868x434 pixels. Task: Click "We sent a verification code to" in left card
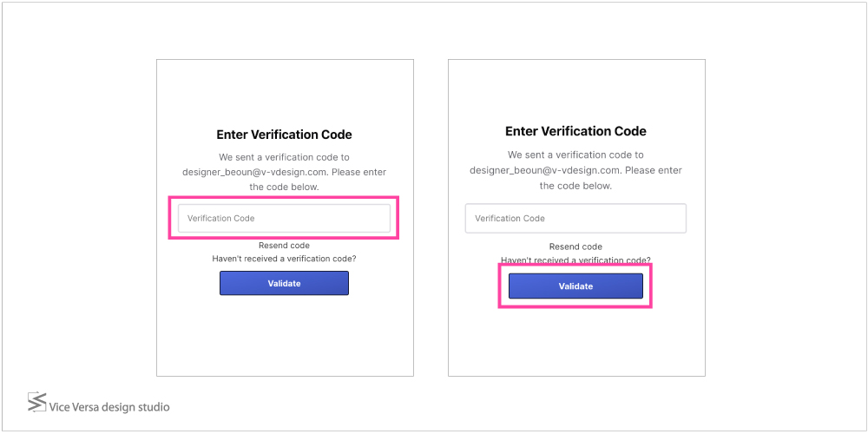[284, 157]
